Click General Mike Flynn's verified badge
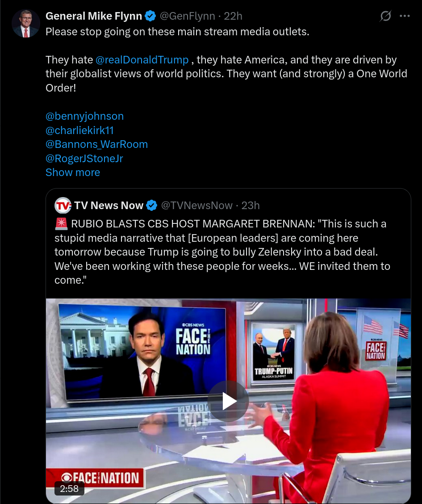Viewport: 422px width, 504px height. [x=150, y=16]
